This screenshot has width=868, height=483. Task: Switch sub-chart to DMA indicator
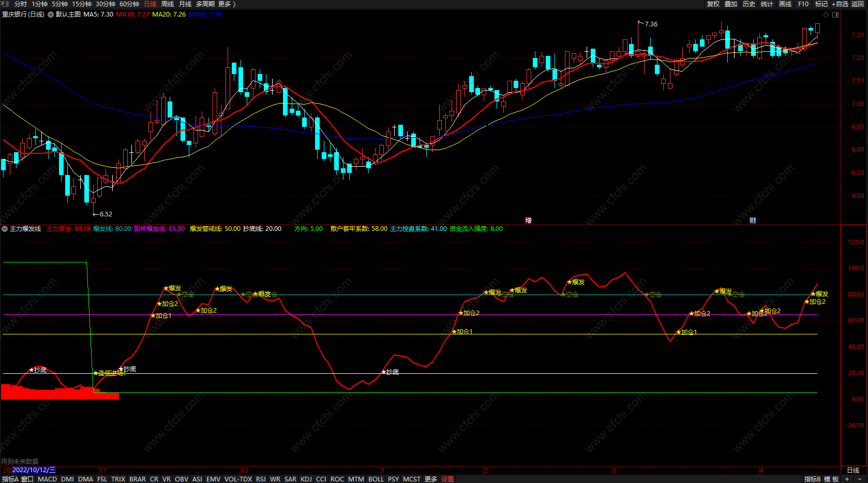click(85, 479)
